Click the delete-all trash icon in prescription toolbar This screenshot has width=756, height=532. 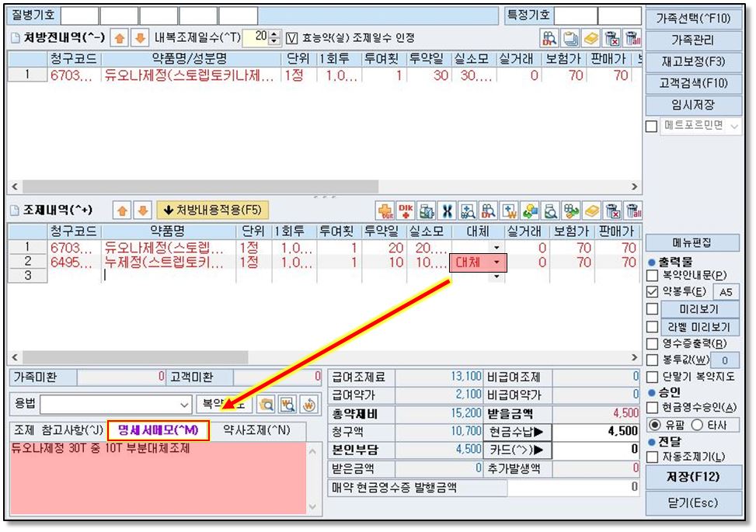pyautogui.click(x=633, y=38)
